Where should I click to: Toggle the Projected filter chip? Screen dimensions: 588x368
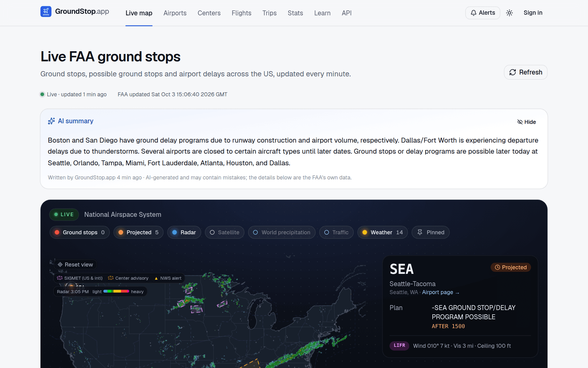tap(138, 232)
